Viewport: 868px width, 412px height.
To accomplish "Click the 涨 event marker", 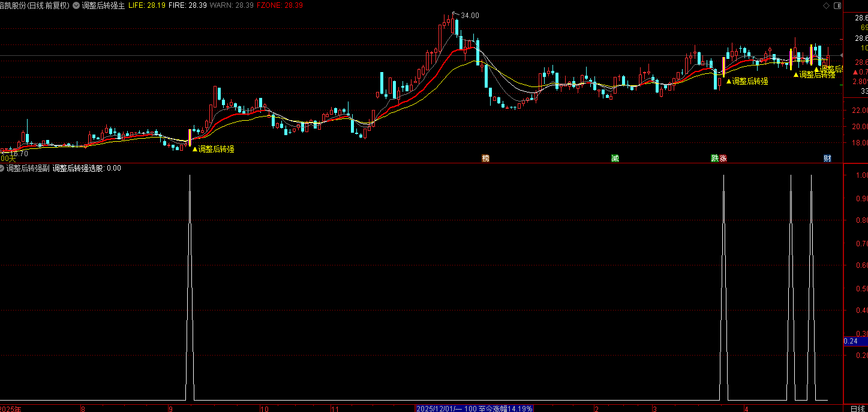I will pyautogui.click(x=723, y=159).
